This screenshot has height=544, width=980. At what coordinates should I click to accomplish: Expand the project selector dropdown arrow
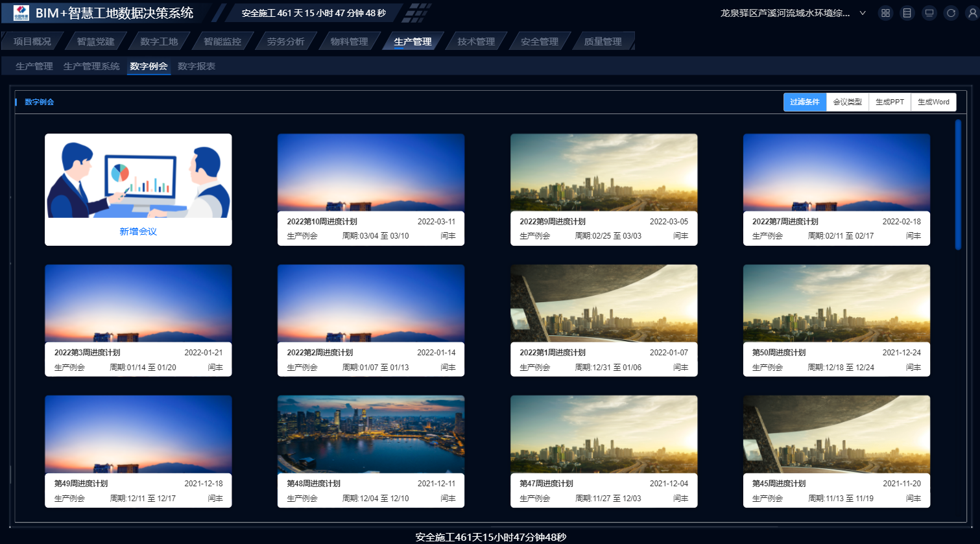pyautogui.click(x=863, y=13)
